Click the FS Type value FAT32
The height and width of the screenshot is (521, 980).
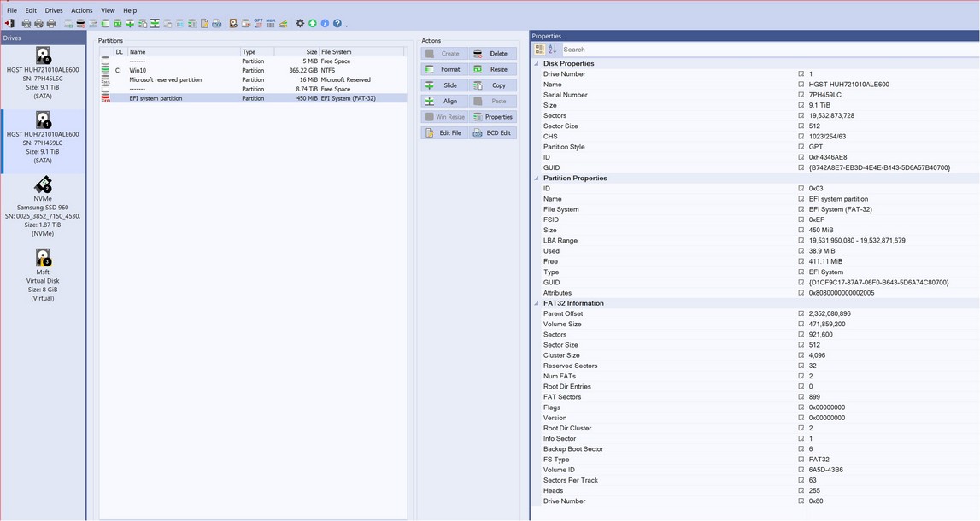click(x=819, y=460)
